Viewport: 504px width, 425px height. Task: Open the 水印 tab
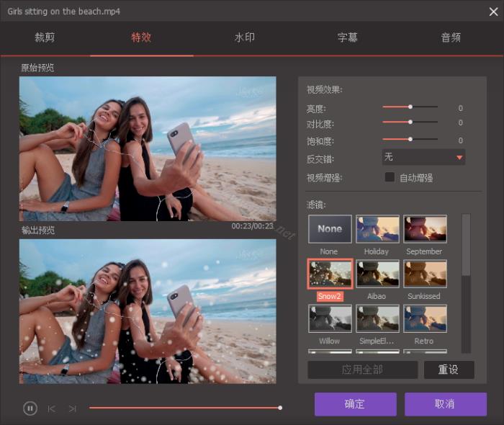pos(245,37)
